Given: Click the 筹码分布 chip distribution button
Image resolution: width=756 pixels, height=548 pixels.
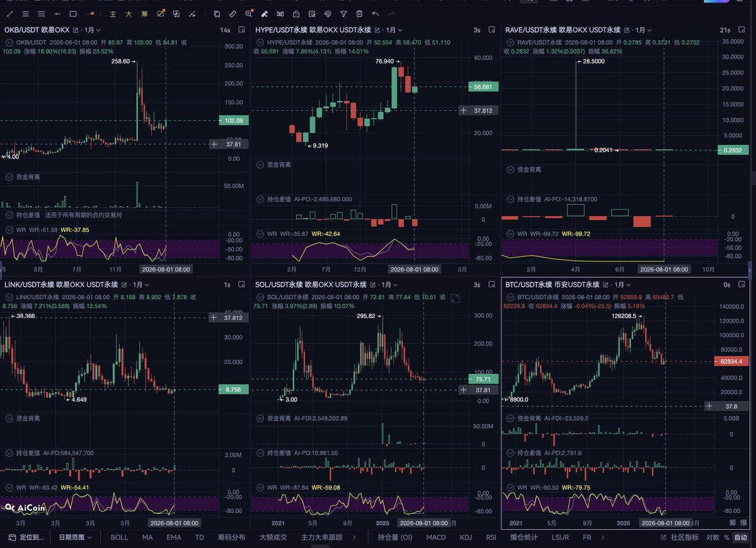Looking at the screenshot, I should (x=232, y=537).
